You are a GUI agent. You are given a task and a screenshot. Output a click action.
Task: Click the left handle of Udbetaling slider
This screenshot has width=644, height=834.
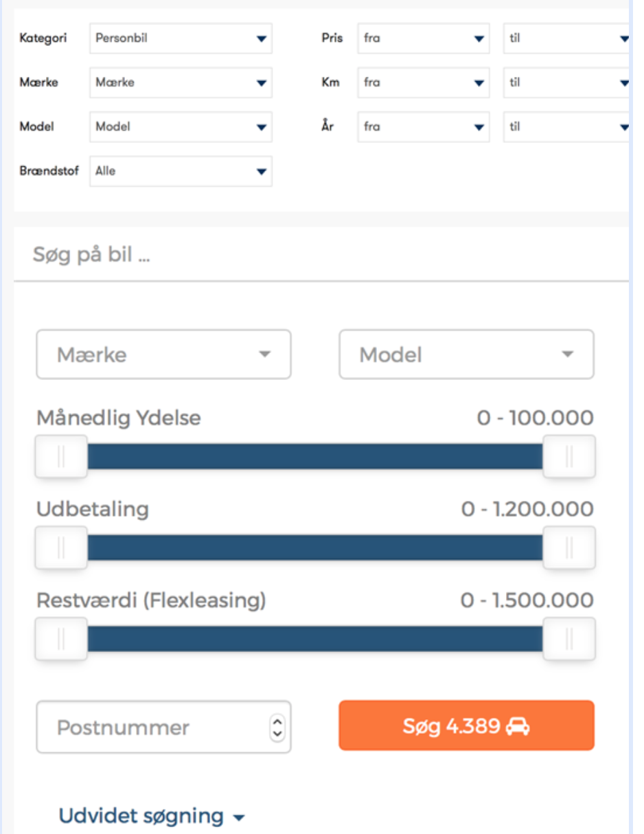pyautogui.click(x=61, y=548)
